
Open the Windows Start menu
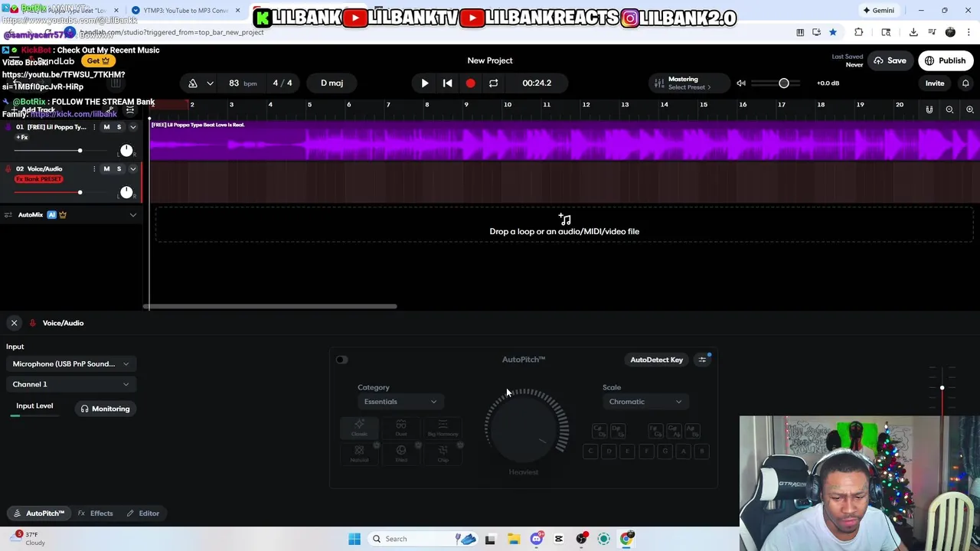[354, 539]
